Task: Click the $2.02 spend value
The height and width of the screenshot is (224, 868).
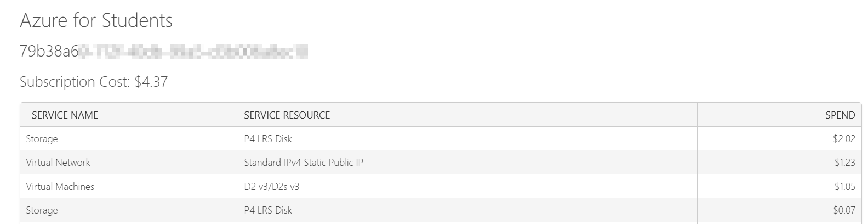Action: (843, 139)
